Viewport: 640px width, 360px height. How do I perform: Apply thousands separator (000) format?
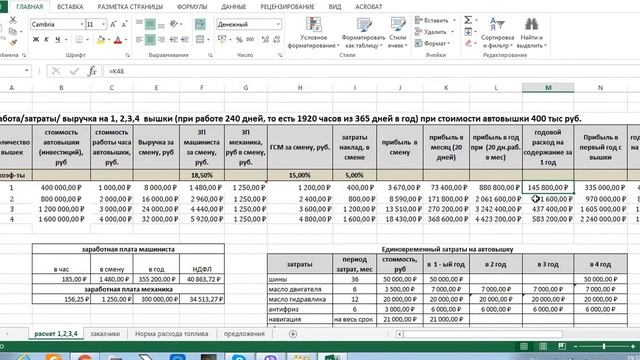[250, 40]
